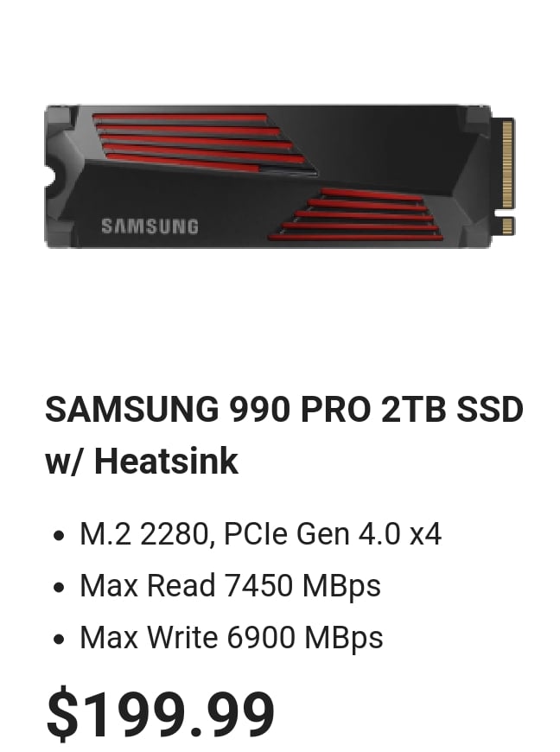The image size is (560, 752).
Task: Click the "w/ Heatsink" title line
Action: click(142, 462)
